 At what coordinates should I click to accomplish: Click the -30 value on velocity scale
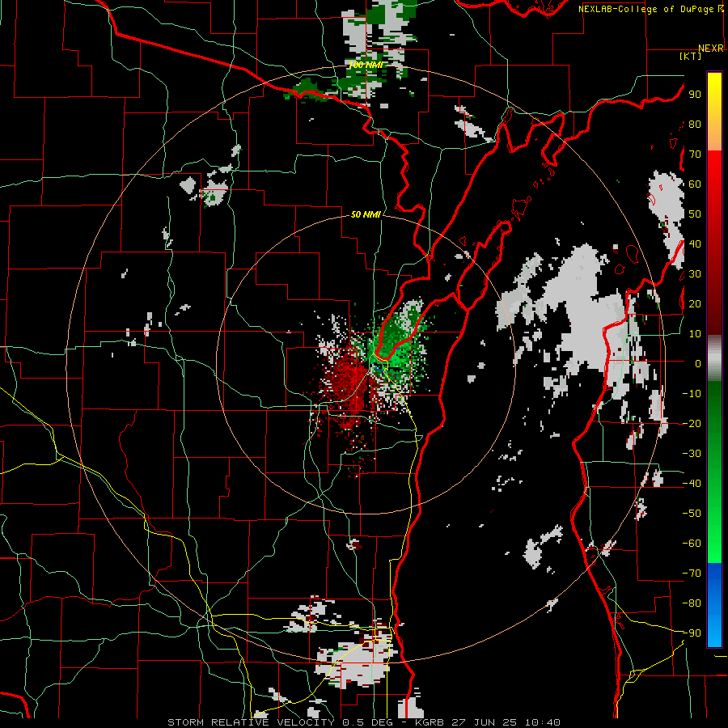tap(692, 454)
